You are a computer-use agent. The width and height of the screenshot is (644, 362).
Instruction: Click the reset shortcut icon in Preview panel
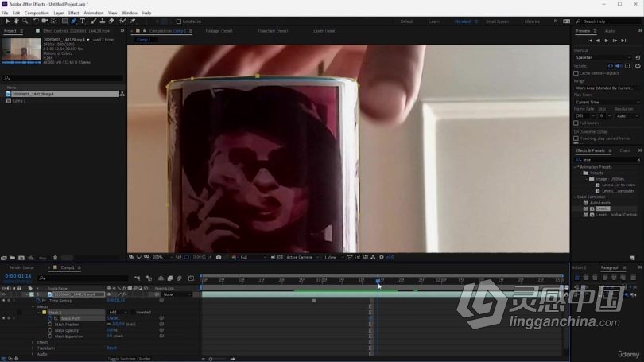[x=638, y=57]
